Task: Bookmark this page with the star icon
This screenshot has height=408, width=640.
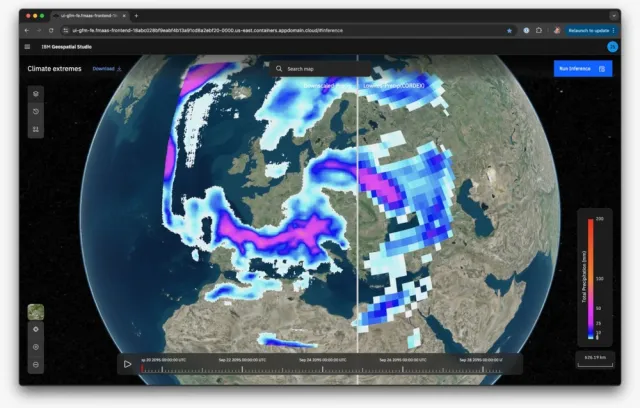Action: [509, 31]
